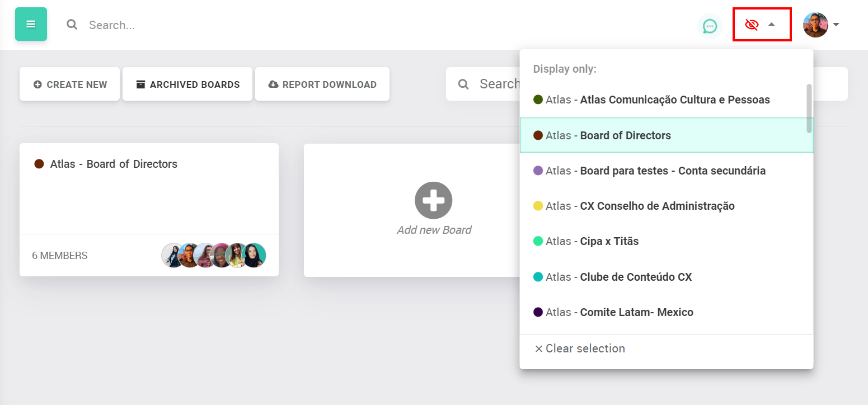Click the Report Download button
Screen dimensions: 868x405
322,84
